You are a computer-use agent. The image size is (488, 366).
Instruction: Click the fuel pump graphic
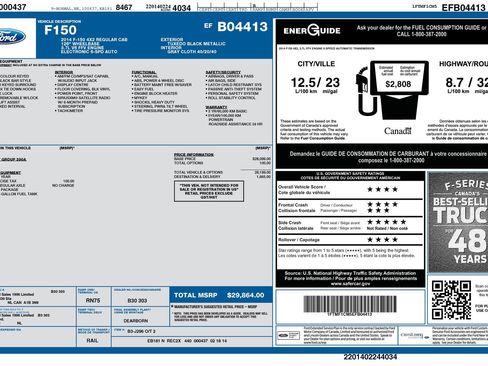pyautogui.click(x=392, y=90)
